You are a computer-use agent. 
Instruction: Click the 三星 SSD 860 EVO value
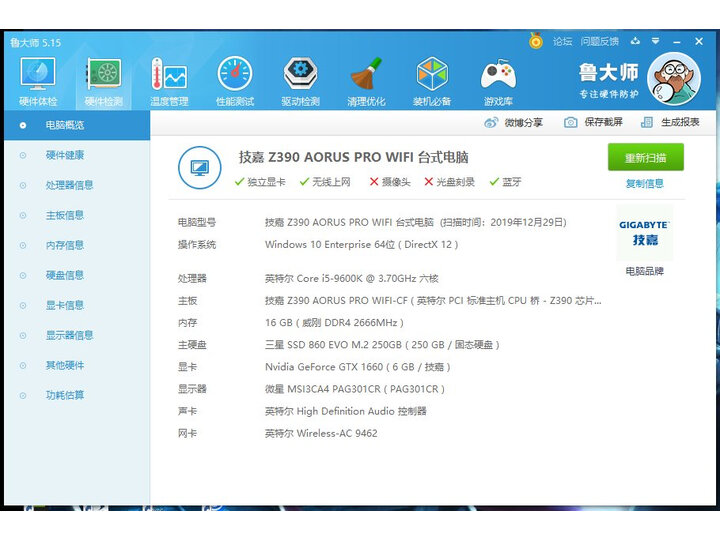[x=382, y=345]
